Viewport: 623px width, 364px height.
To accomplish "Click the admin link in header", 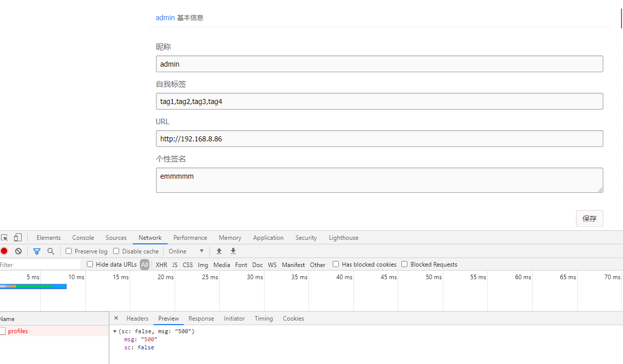I will [x=165, y=18].
